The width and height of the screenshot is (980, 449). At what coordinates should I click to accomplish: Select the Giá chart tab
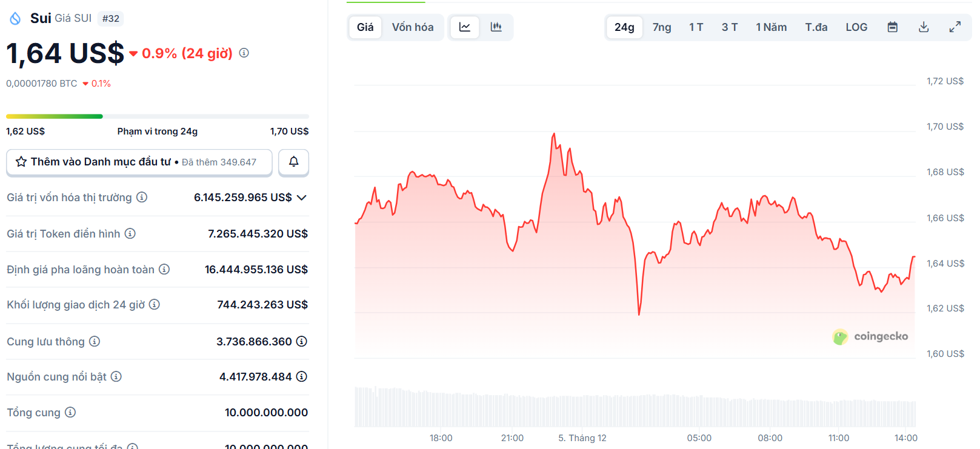tap(365, 27)
